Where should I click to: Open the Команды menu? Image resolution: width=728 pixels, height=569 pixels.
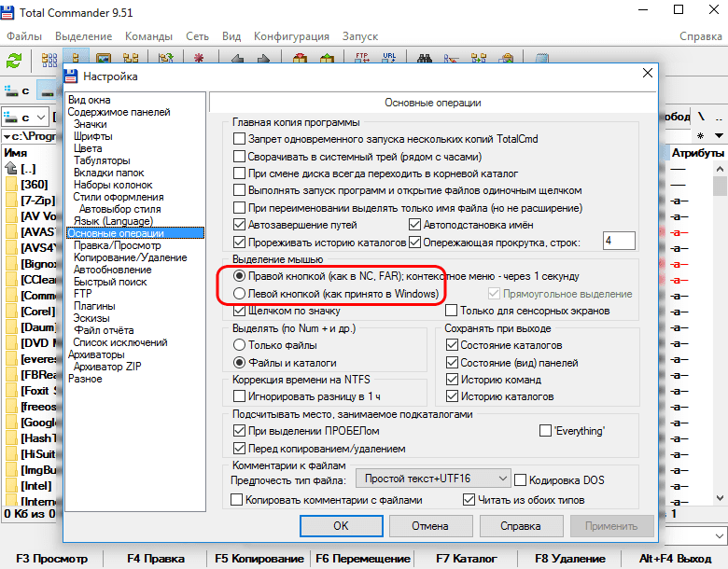click(148, 36)
